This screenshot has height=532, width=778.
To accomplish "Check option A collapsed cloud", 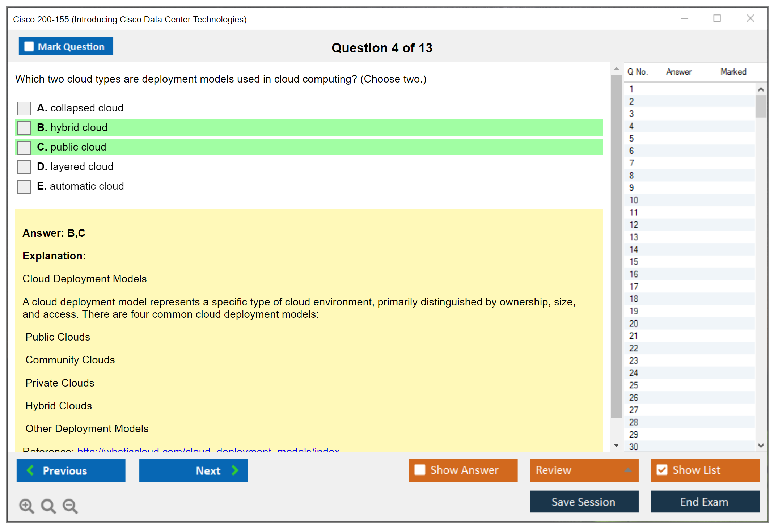I will click(24, 108).
